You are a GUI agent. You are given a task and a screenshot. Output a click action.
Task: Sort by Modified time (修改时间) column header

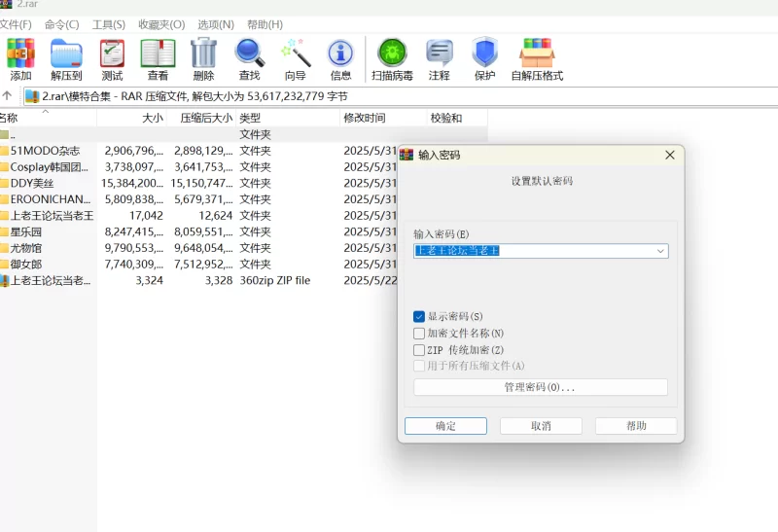[x=383, y=118]
